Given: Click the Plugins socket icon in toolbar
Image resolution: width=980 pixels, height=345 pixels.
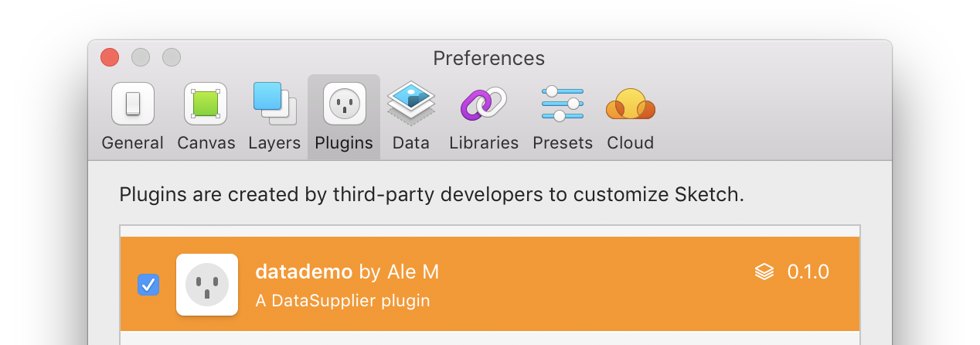Looking at the screenshot, I should 344,104.
